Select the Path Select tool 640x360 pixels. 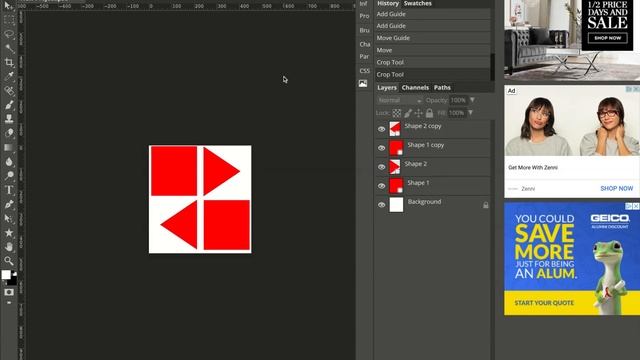[9, 218]
